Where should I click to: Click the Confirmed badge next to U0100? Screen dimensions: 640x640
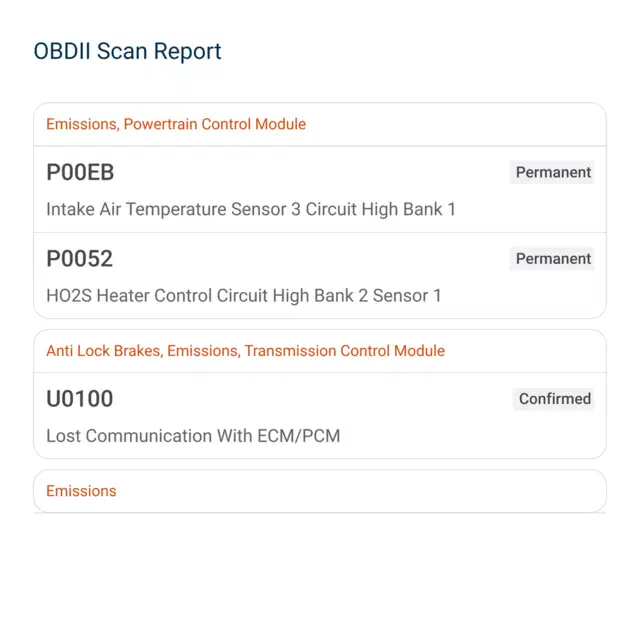pyautogui.click(x=554, y=399)
